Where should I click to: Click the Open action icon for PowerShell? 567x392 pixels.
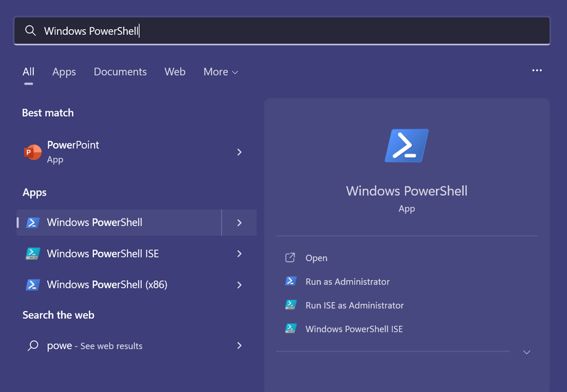[x=290, y=258]
